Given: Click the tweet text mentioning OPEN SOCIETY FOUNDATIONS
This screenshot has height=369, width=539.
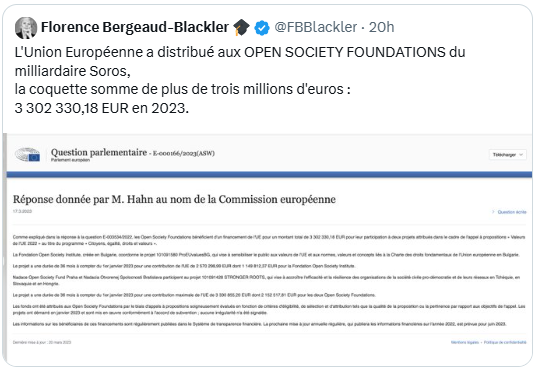Looking at the screenshot, I should click(240, 62).
